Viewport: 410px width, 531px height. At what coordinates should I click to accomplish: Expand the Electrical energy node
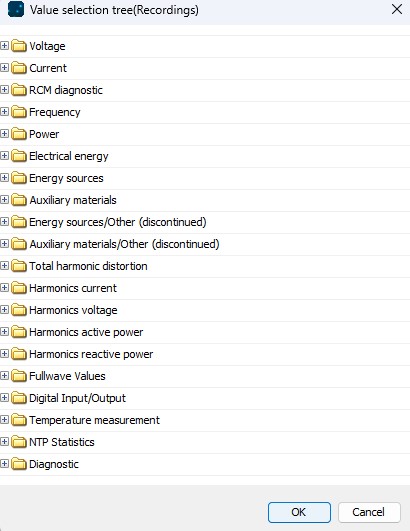(4, 156)
